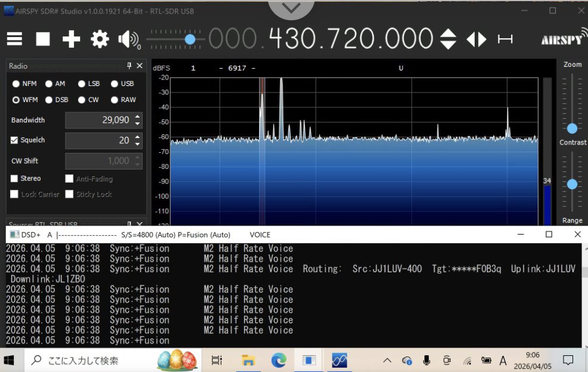Open the SDR# hamburger main menu
Viewport: 588px width, 372px height.
(x=14, y=39)
